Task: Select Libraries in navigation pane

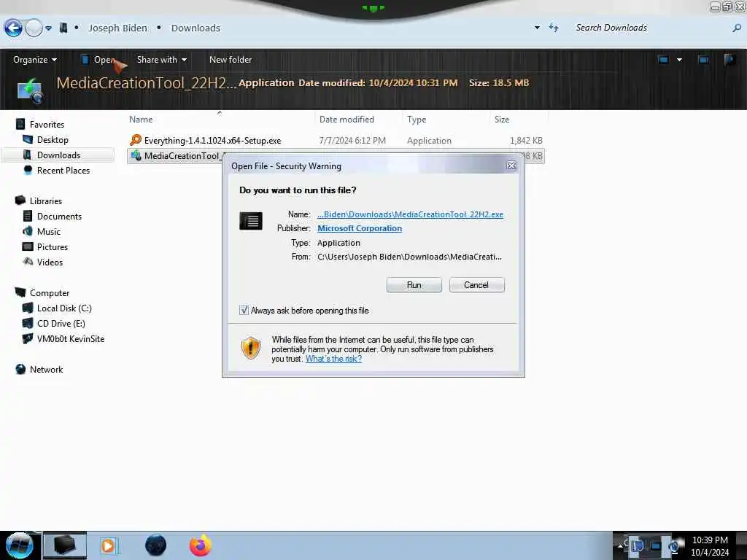Action: click(46, 201)
